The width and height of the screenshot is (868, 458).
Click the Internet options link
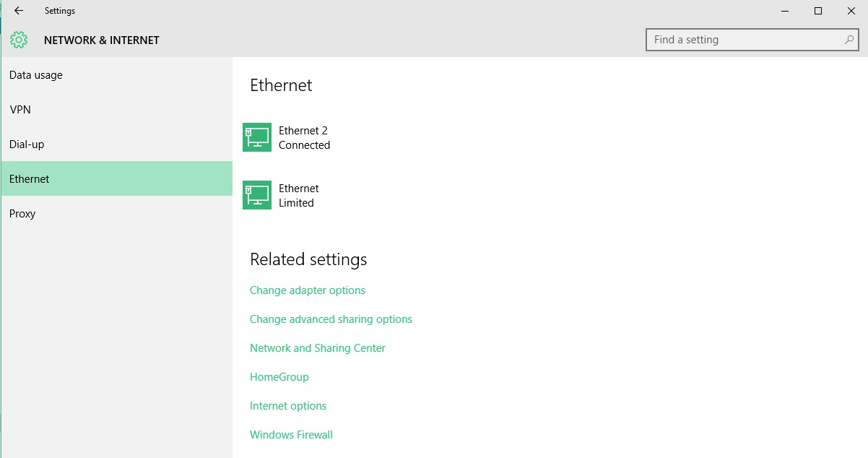pos(288,406)
